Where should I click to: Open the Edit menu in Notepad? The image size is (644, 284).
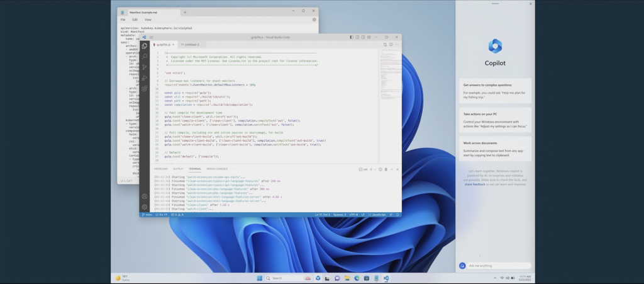pos(135,20)
